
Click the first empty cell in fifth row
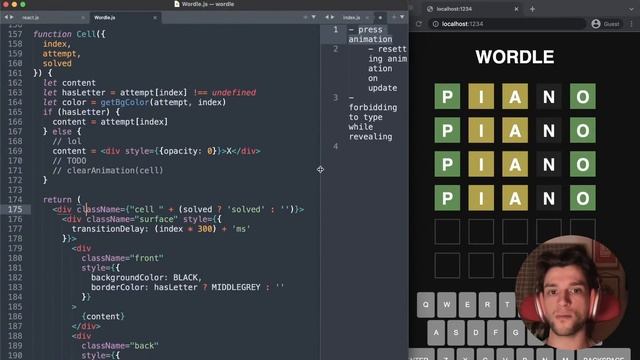point(447,231)
